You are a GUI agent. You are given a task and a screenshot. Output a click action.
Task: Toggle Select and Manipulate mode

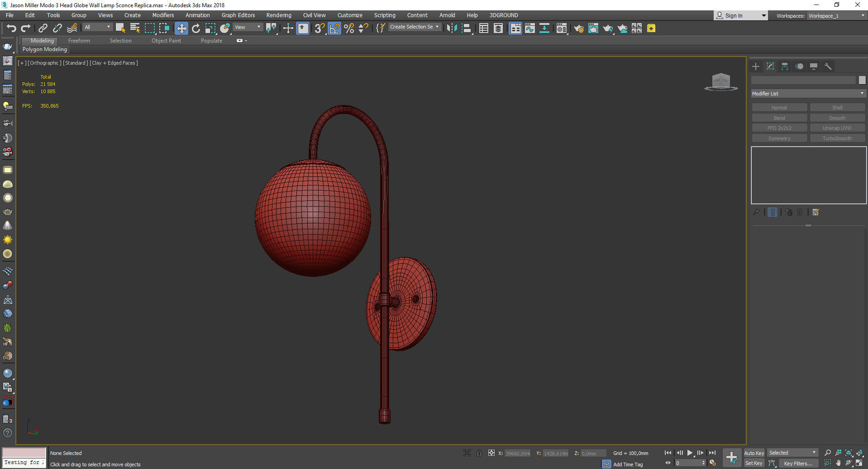pyautogui.click(x=288, y=28)
